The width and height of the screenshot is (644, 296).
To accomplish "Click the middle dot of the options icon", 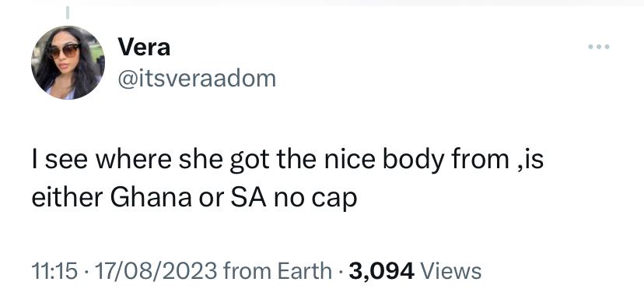I will click(x=598, y=47).
